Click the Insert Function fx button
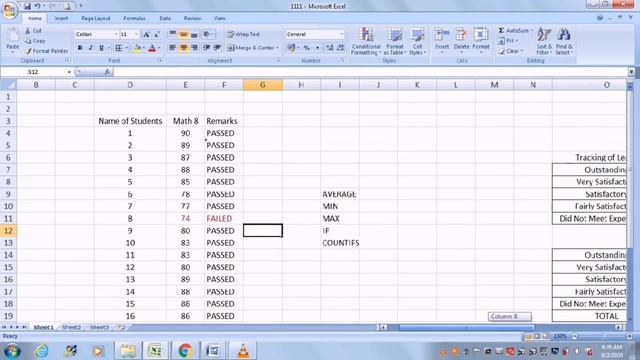Screen dimensions: 640x360 (x=107, y=72)
